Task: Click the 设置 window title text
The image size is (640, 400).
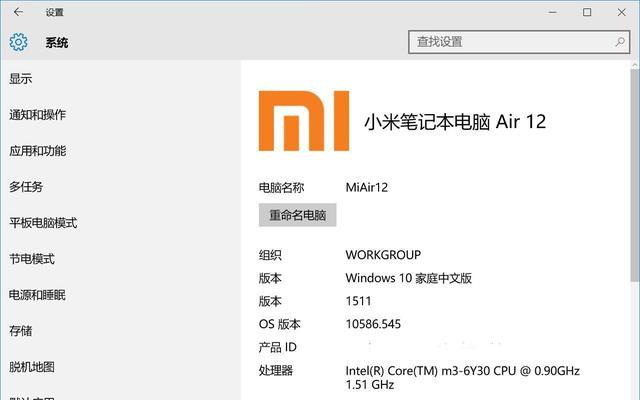Action: 55,12
